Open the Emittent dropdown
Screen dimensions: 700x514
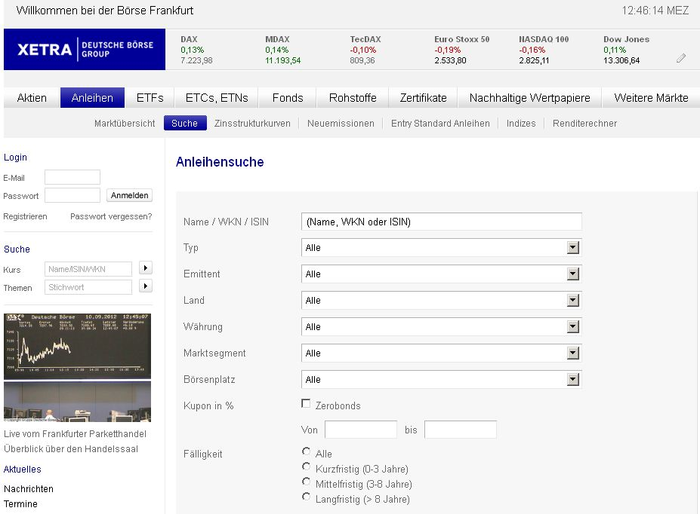[441, 274]
